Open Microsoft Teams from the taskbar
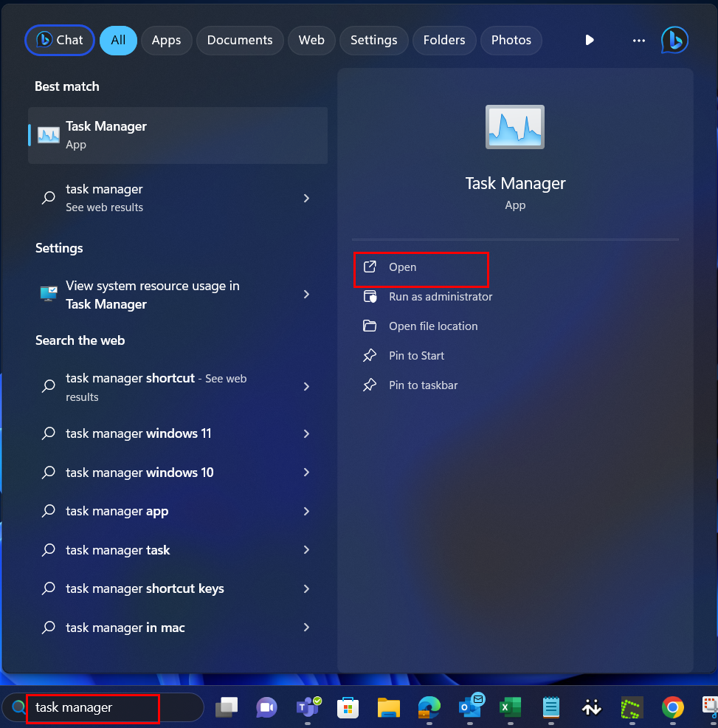 click(x=308, y=707)
